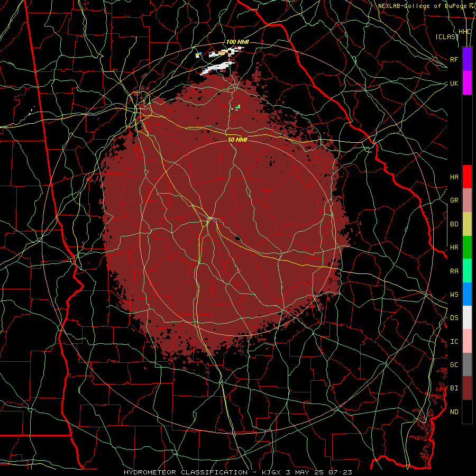Click the RA legend label
Screen dimensions: 476x476
tap(454, 271)
